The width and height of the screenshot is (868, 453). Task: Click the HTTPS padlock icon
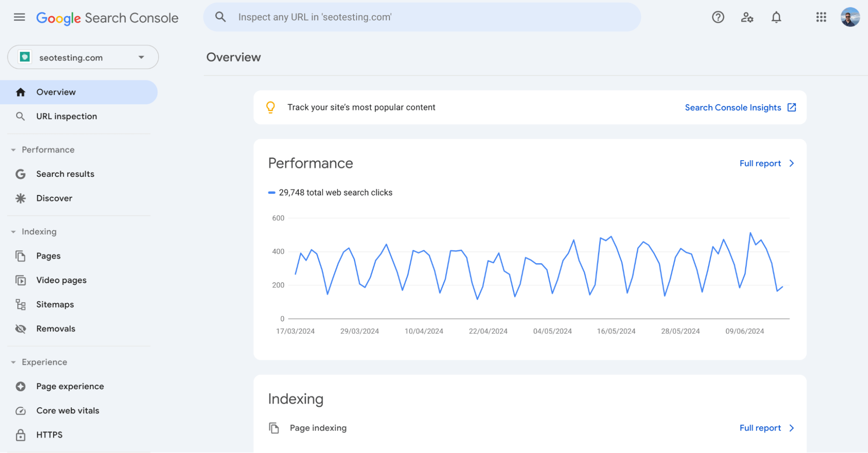(20, 435)
